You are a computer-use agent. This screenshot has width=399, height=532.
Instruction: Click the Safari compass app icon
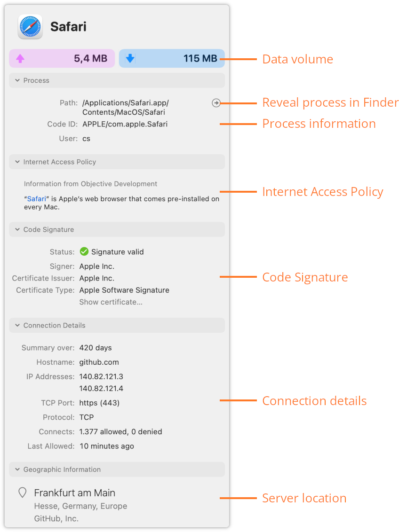click(x=30, y=26)
